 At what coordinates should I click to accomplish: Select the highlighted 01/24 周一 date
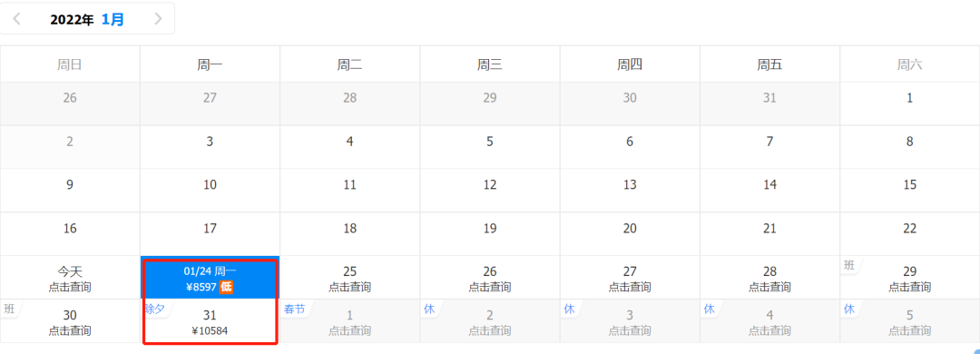(210, 278)
